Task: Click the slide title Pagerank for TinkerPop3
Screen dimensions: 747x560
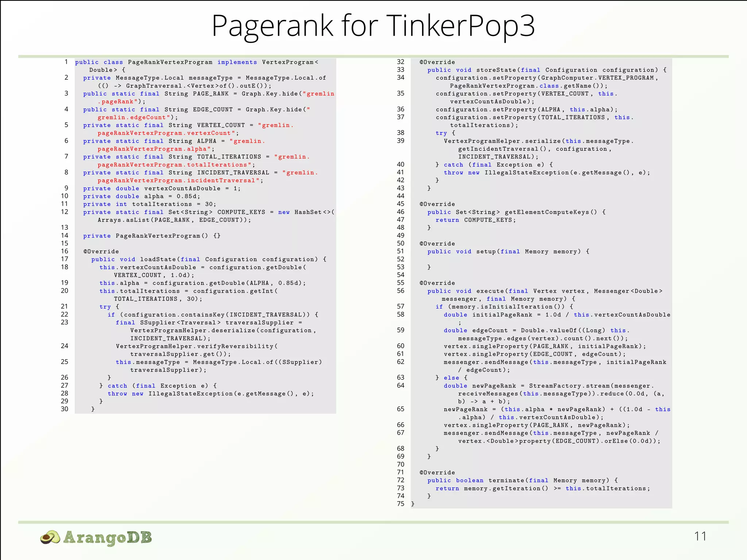Action: [x=373, y=26]
